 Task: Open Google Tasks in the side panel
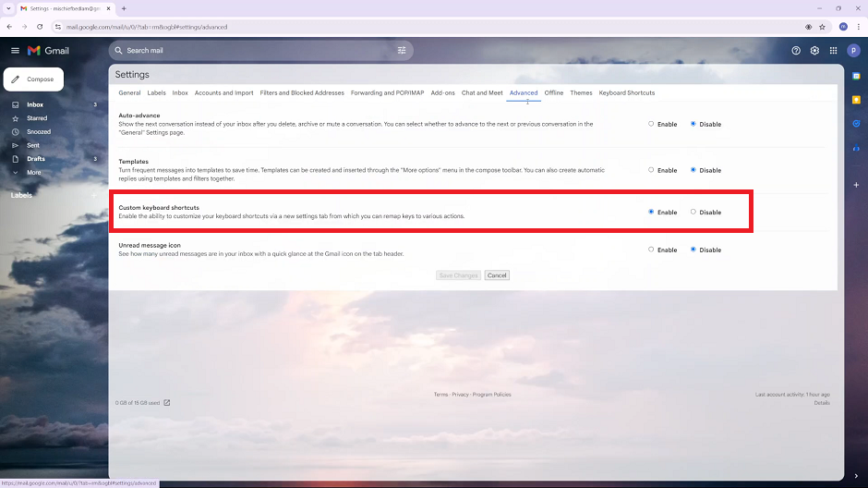(x=856, y=124)
